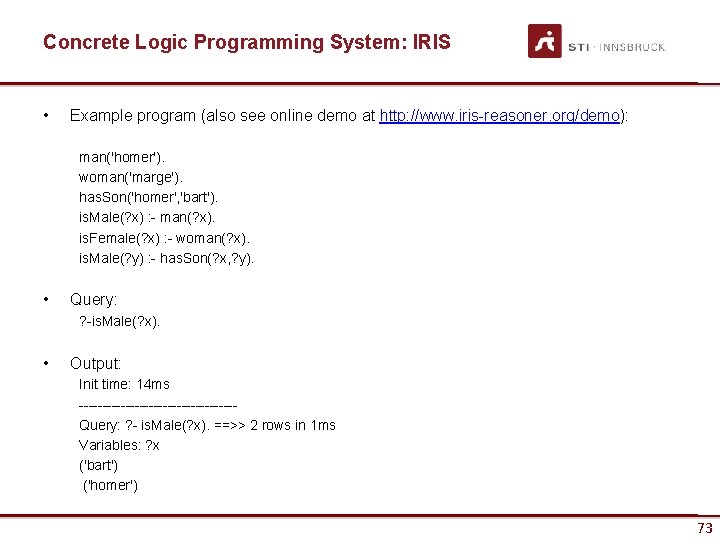
Task: Select the slide title 'Concrete Logic Programming System: IRIS'
Action: 247,42
